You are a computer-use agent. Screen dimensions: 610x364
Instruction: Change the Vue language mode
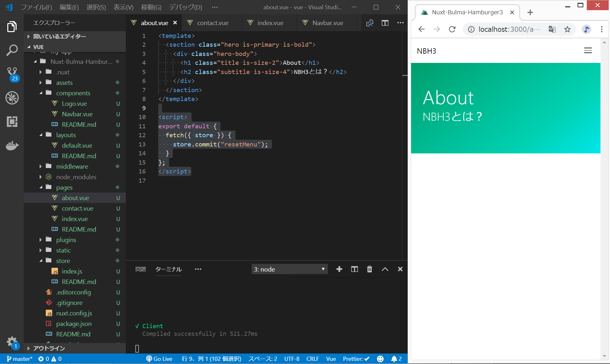click(x=331, y=359)
